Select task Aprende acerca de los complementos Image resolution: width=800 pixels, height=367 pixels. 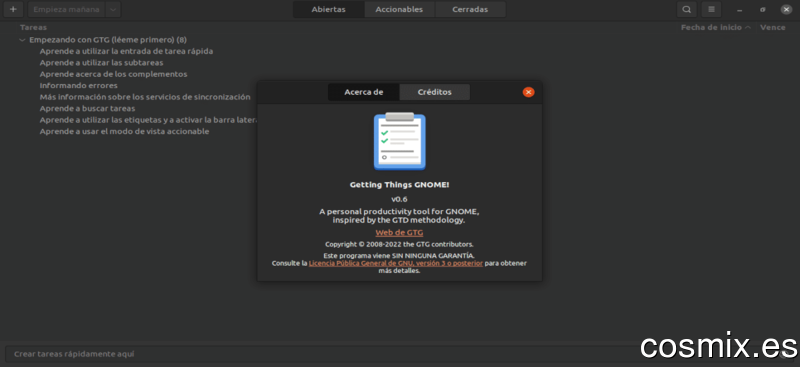[x=113, y=74]
